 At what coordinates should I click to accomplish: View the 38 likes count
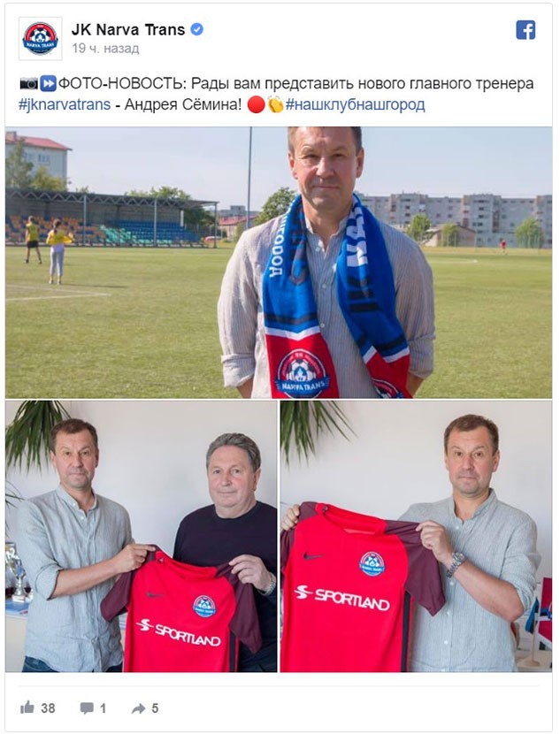(49, 707)
